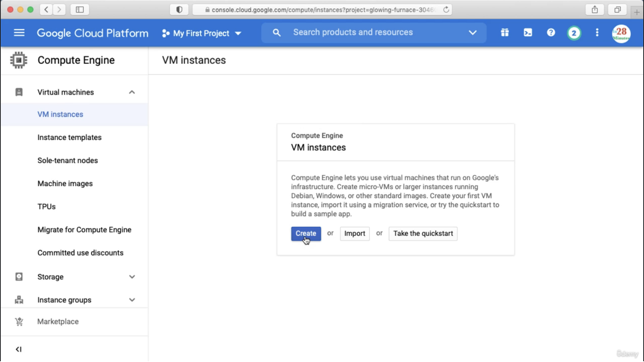This screenshot has width=644, height=362.
Task: Click the Create button
Action: (306, 234)
